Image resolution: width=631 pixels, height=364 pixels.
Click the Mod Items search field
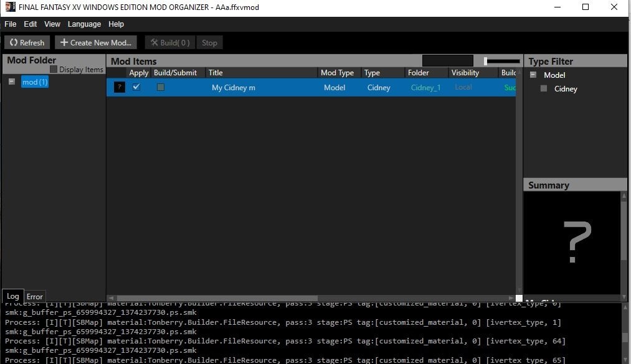pos(447,61)
